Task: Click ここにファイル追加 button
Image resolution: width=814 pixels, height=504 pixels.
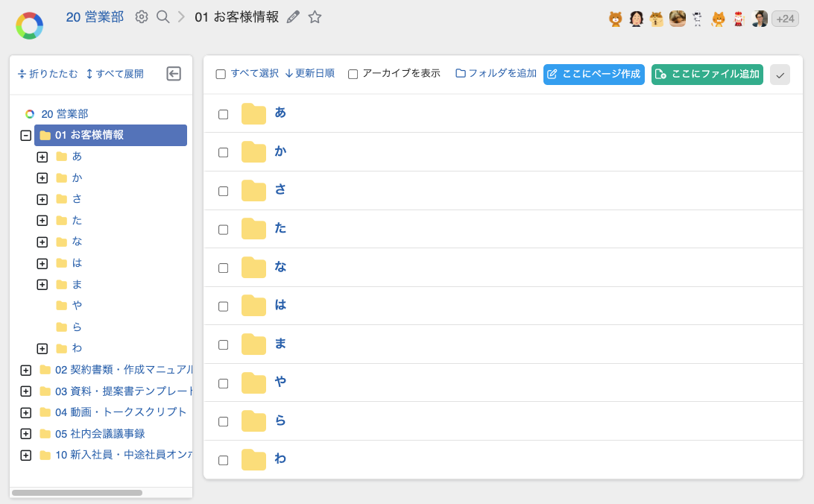Action: [x=707, y=75]
